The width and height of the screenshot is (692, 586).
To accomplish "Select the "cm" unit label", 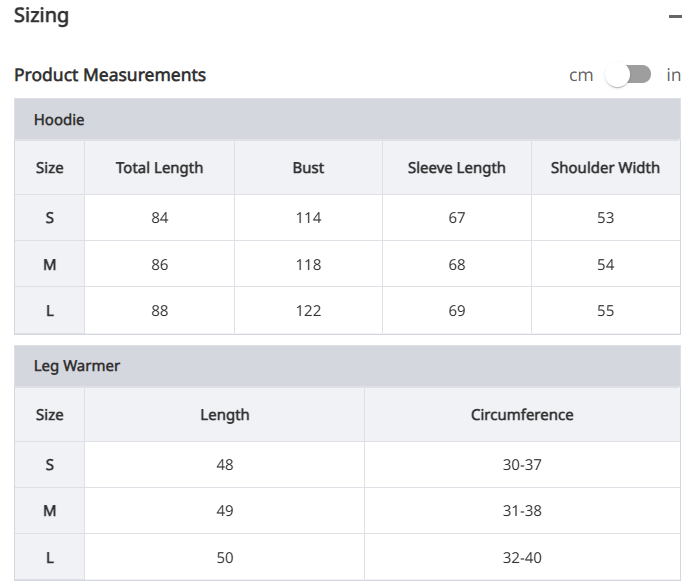I will click(x=581, y=75).
